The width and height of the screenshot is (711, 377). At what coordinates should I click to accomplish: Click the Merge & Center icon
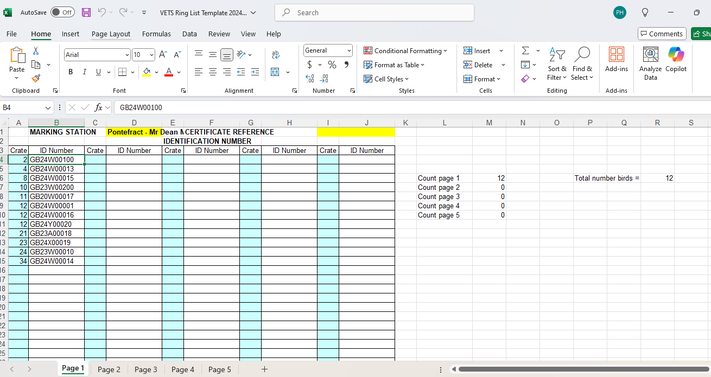tap(275, 72)
